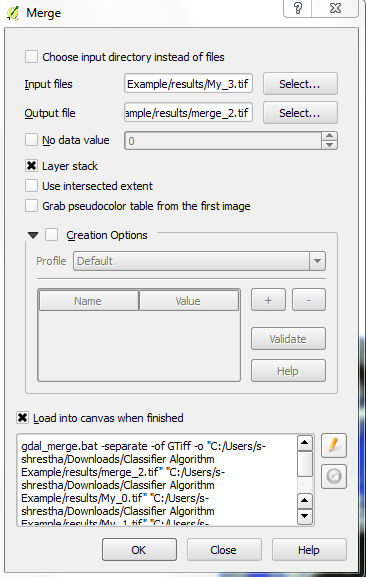Collapse the Creation Options section triangle

coord(33,235)
